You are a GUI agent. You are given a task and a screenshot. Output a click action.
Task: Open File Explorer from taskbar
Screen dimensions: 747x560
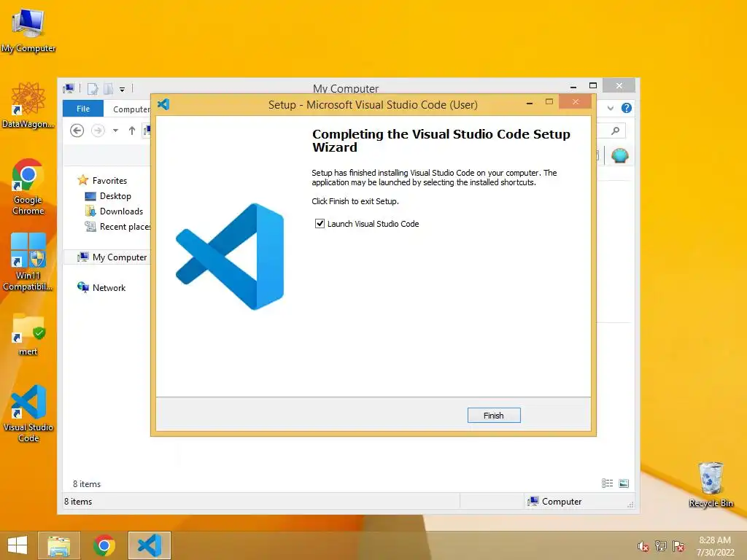[58, 545]
